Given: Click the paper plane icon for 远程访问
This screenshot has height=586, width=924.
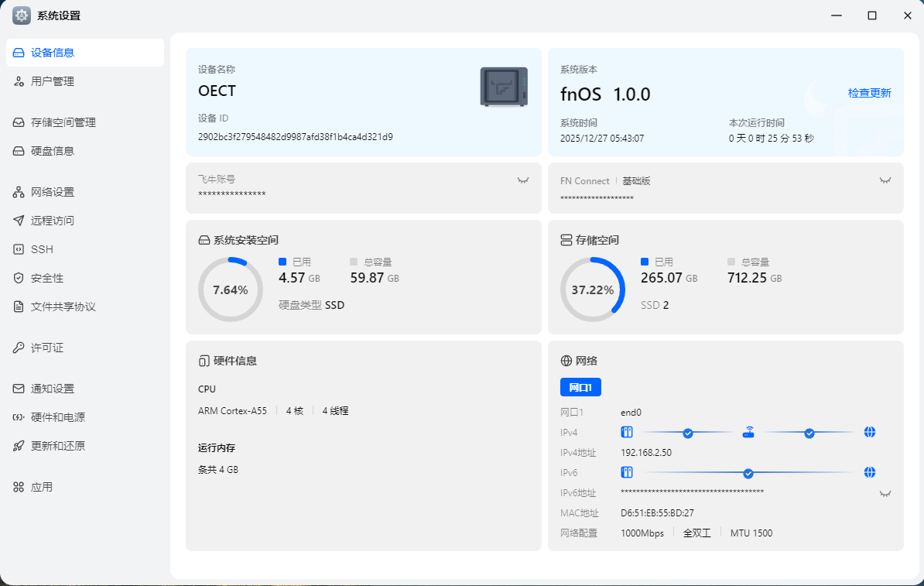Looking at the screenshot, I should click(x=19, y=221).
